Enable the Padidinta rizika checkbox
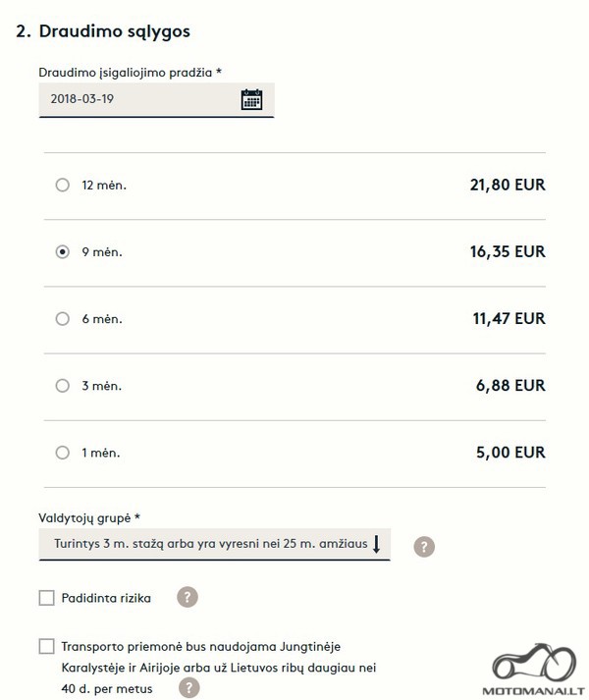This screenshot has width=589, height=700. pyautogui.click(x=46, y=598)
